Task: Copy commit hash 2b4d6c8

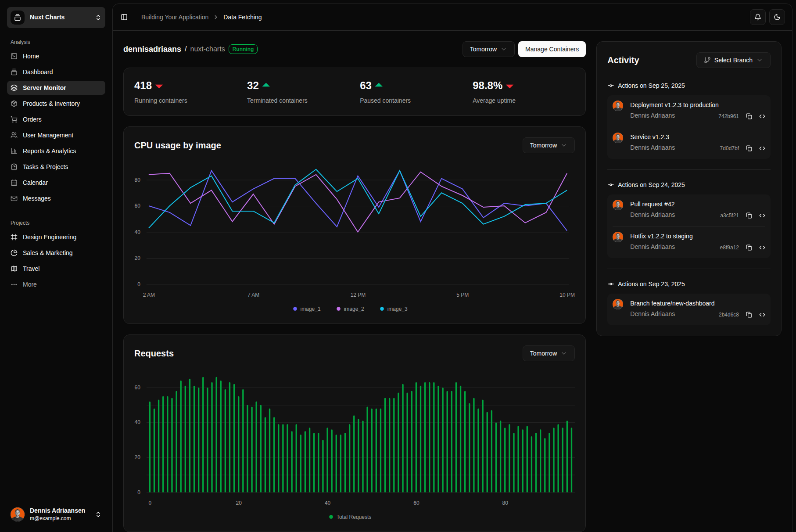Action: (749, 315)
